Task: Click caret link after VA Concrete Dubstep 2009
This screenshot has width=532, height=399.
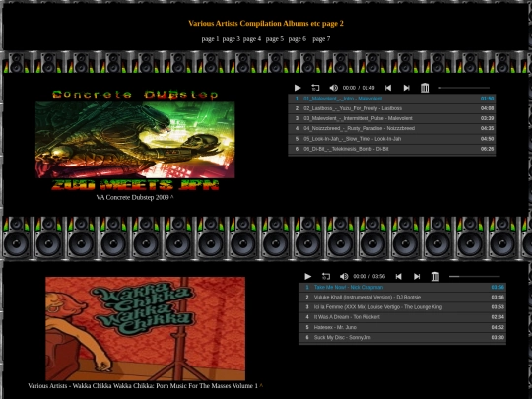Action: (x=172, y=196)
